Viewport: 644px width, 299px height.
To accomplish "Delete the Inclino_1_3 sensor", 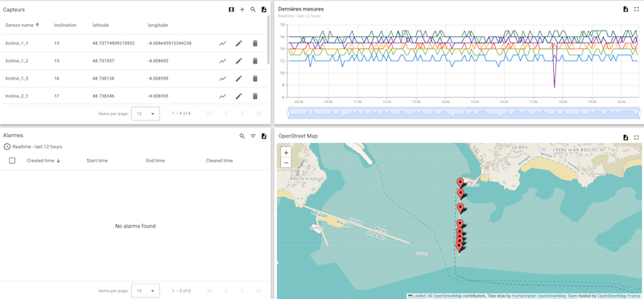I will click(x=254, y=78).
